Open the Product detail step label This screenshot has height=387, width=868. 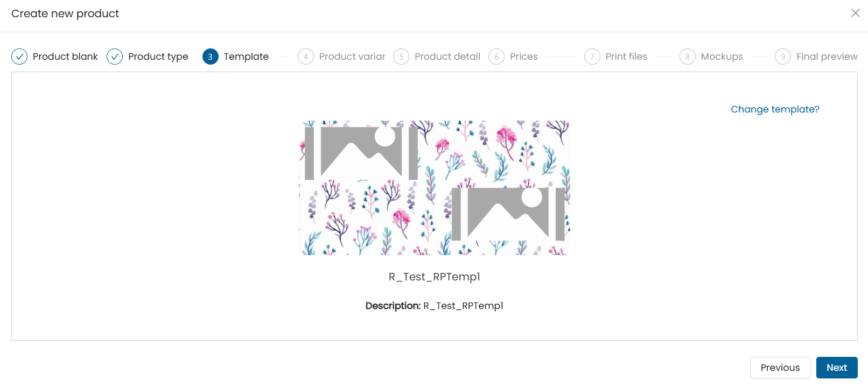pos(447,57)
